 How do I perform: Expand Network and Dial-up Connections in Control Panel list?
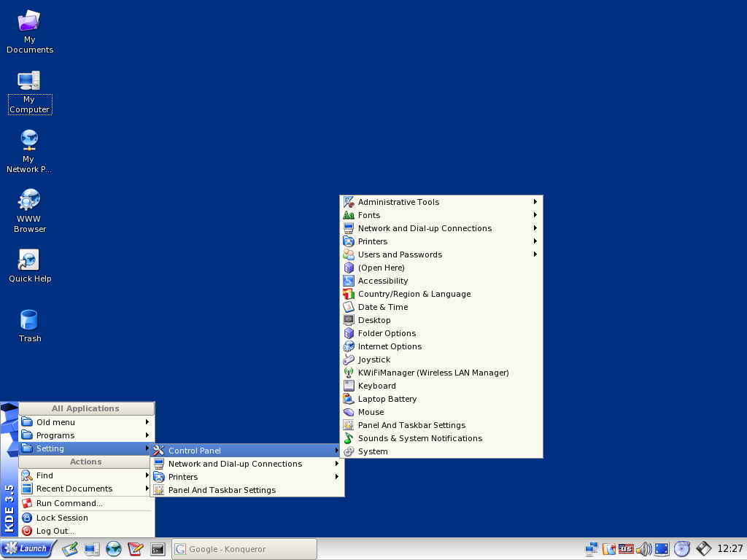pyautogui.click(x=535, y=228)
